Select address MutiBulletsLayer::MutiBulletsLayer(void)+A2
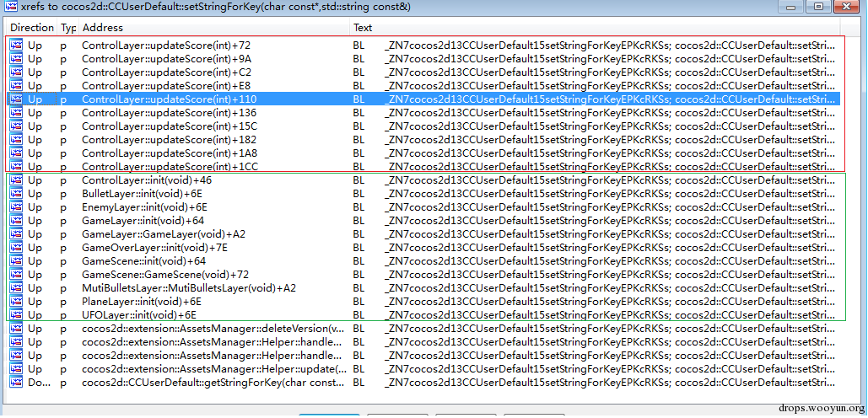868x418 pixels. point(189,288)
